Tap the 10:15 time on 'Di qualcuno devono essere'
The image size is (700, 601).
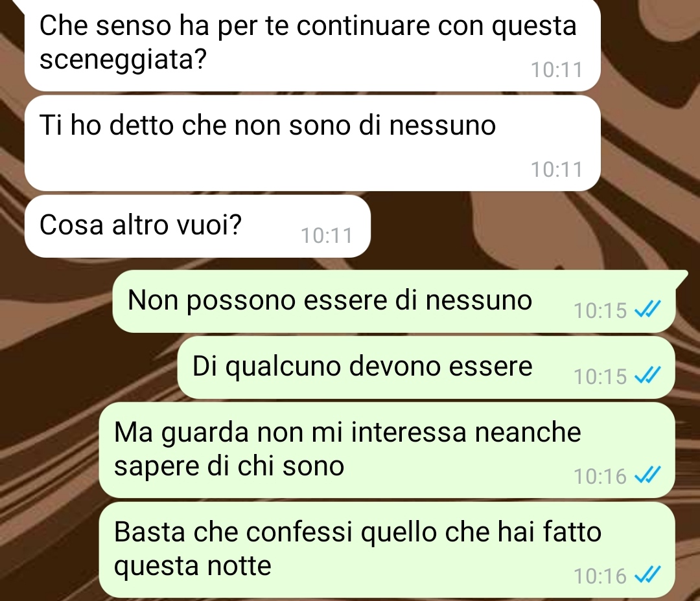click(600, 377)
